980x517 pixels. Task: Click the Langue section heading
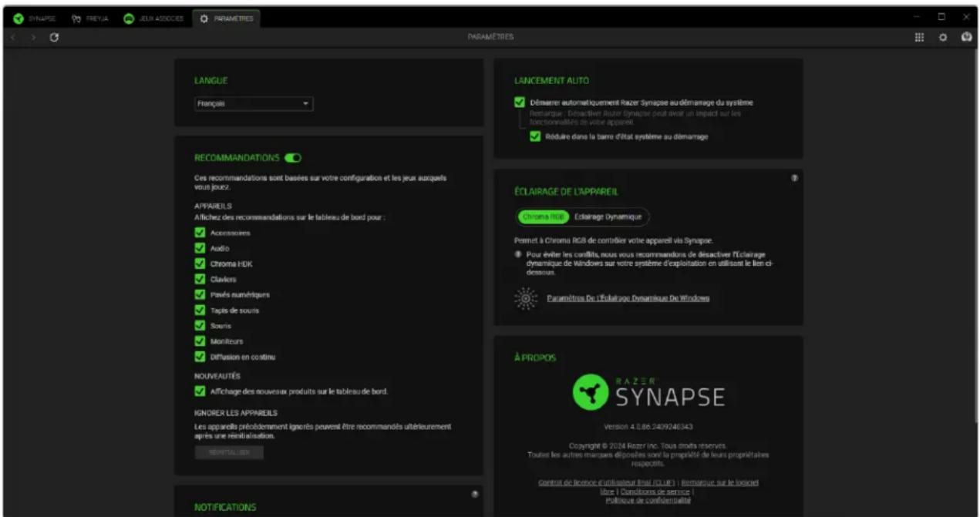tap(211, 80)
